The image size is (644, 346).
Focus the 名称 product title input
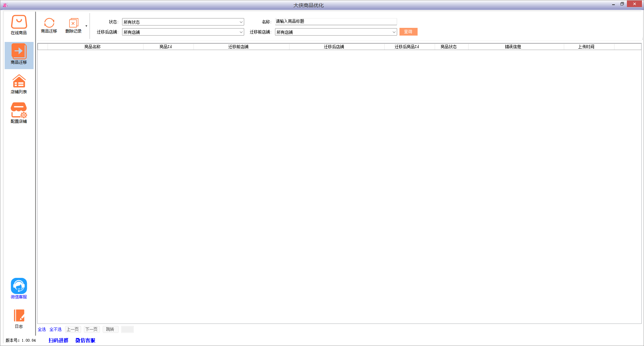pyautogui.click(x=336, y=21)
